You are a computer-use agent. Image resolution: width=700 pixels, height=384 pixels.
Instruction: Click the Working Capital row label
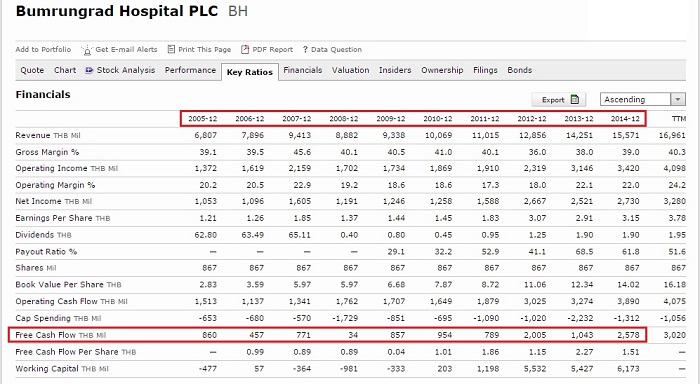62,369
